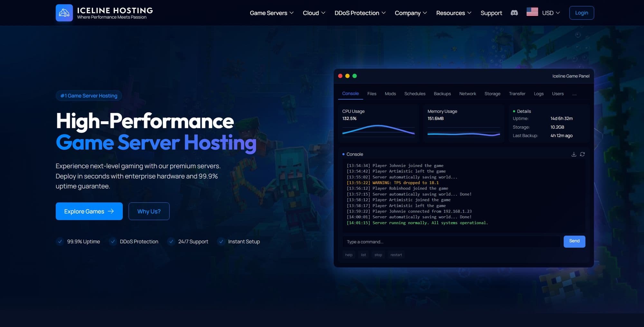
Task: Click the restart quick command chip
Action: pyautogui.click(x=396, y=255)
